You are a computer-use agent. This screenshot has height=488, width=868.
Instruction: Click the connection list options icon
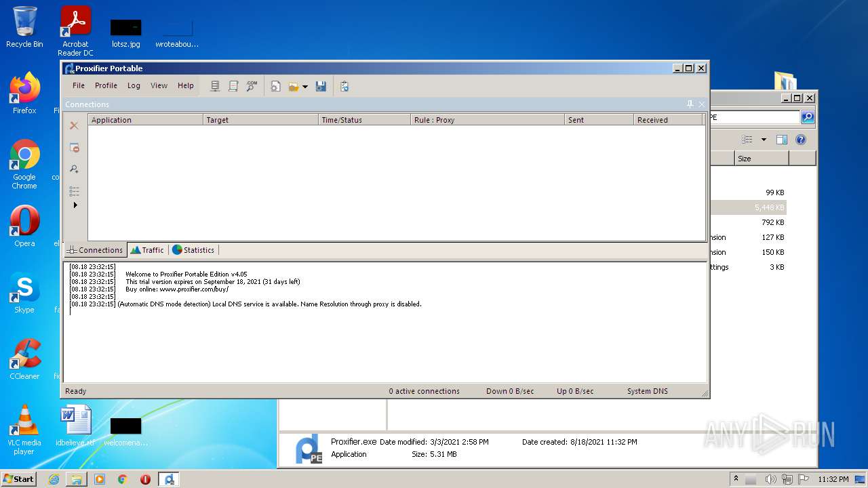74,191
